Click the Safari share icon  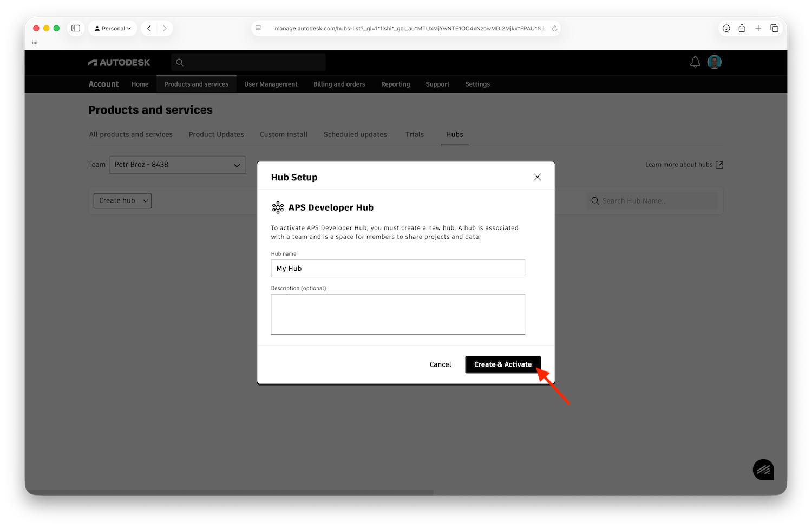pos(742,28)
